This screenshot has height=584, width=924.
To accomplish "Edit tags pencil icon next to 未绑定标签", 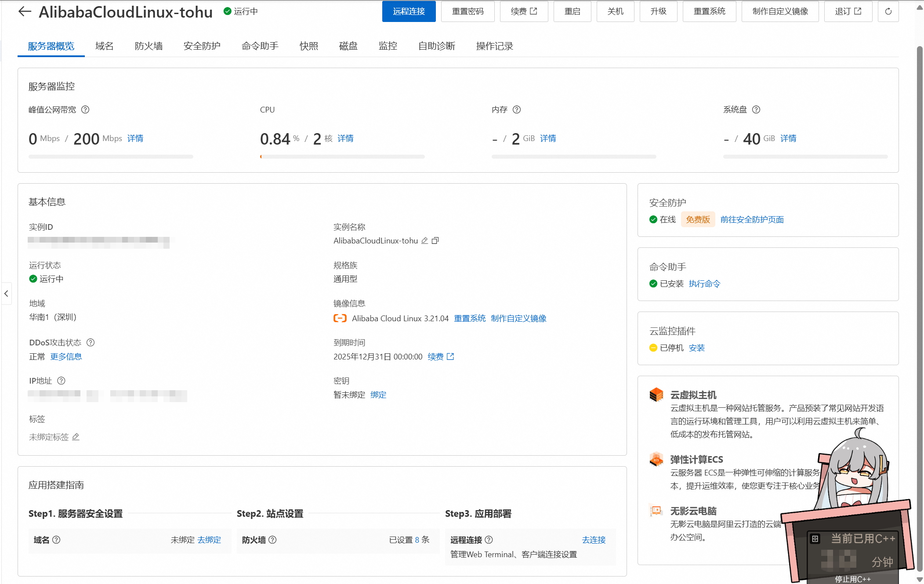I will 76,437.
